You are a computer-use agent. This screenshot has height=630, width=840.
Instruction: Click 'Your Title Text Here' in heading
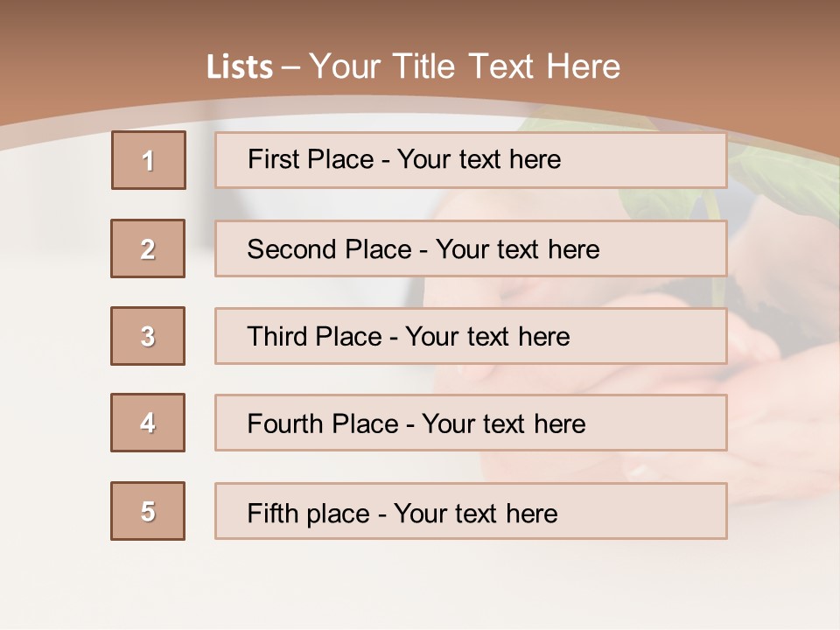[465, 66]
